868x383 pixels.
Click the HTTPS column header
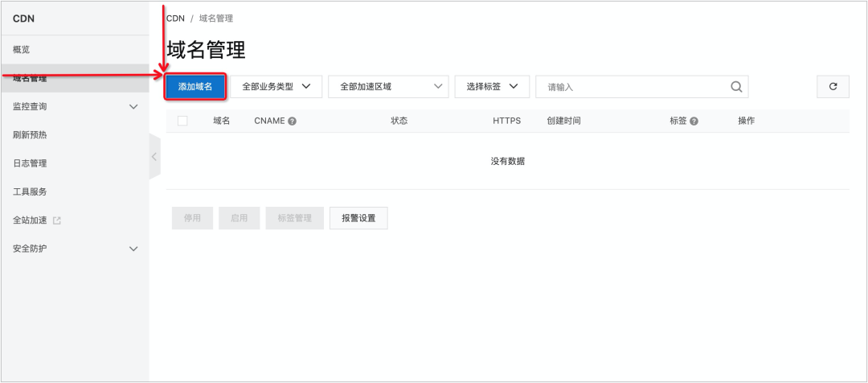pos(506,121)
